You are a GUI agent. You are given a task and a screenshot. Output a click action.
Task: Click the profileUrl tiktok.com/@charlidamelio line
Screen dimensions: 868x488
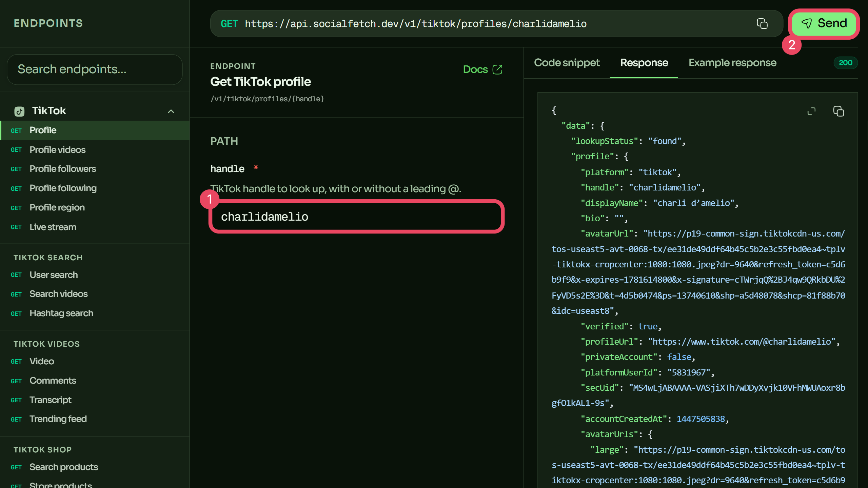(x=710, y=342)
